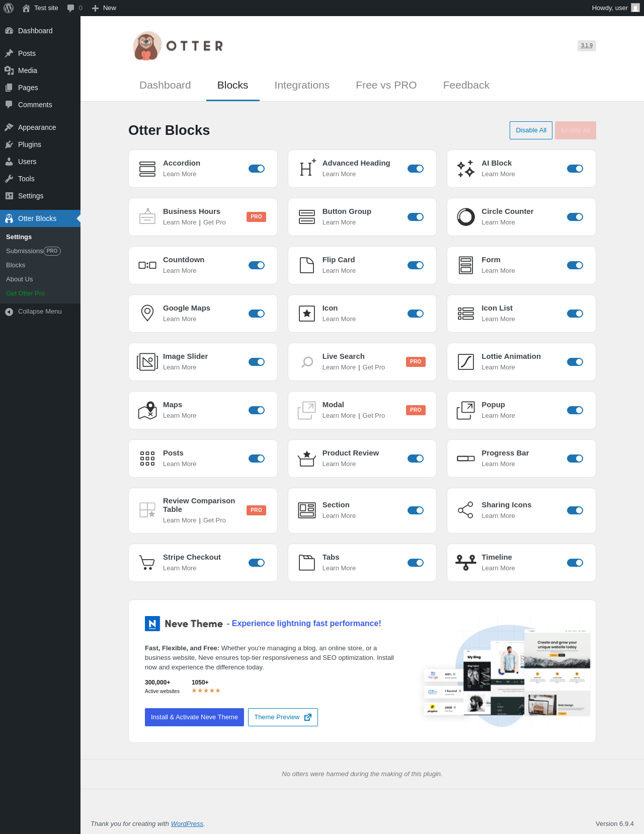Switch to the Integrations tab

coord(302,85)
